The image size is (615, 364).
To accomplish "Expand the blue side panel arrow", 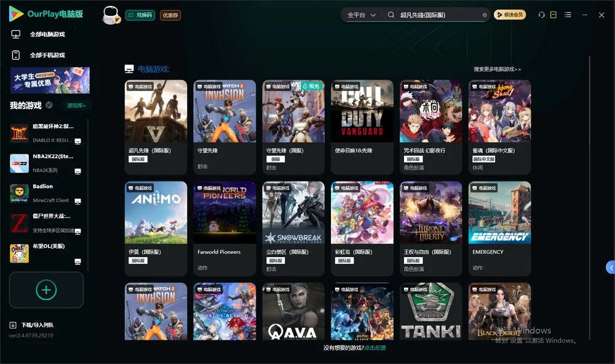I will tap(610, 267).
